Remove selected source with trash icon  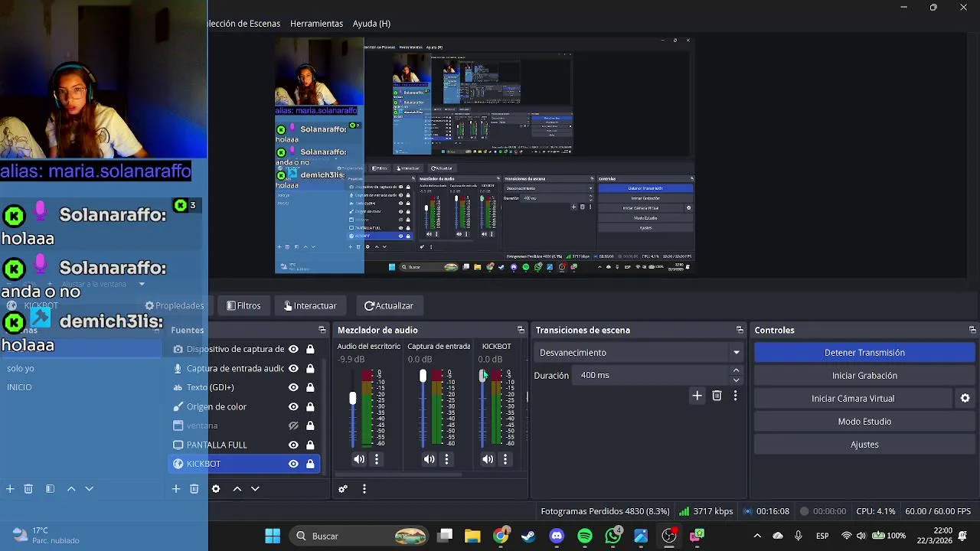click(x=194, y=488)
